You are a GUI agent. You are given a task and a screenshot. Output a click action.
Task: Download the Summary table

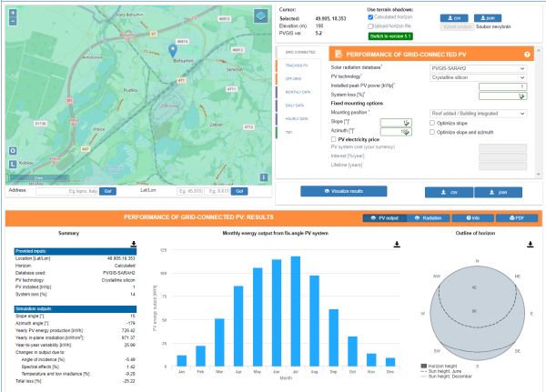134,244
